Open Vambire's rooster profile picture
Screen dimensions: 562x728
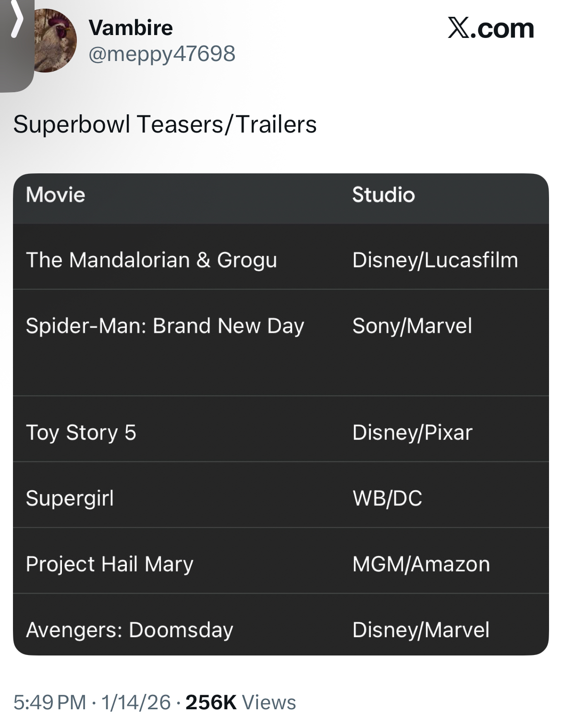[57, 41]
